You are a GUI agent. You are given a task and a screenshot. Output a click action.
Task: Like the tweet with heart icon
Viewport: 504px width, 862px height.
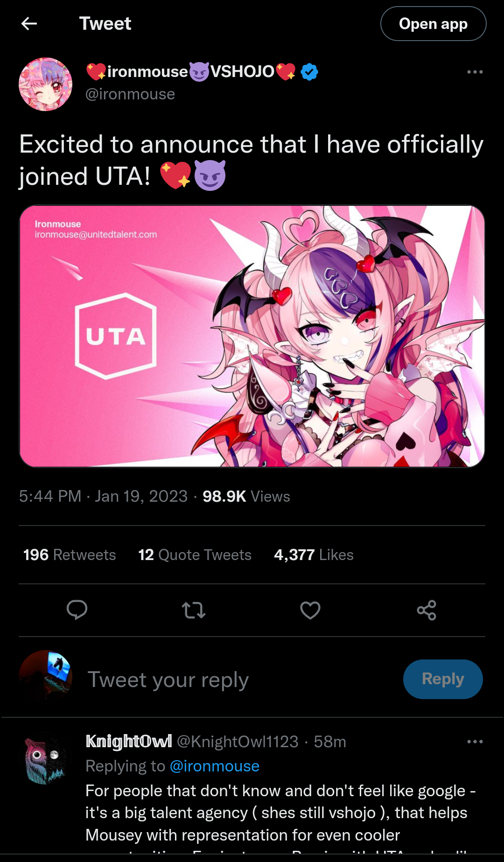click(310, 610)
